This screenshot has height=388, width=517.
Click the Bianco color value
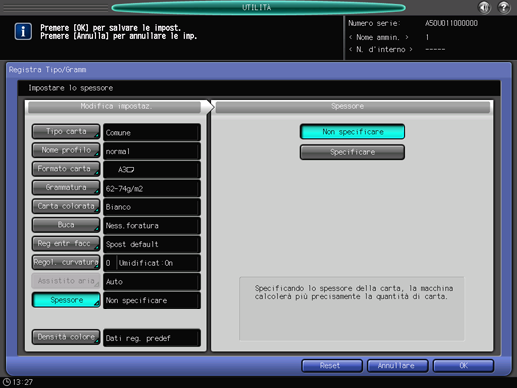(x=152, y=207)
